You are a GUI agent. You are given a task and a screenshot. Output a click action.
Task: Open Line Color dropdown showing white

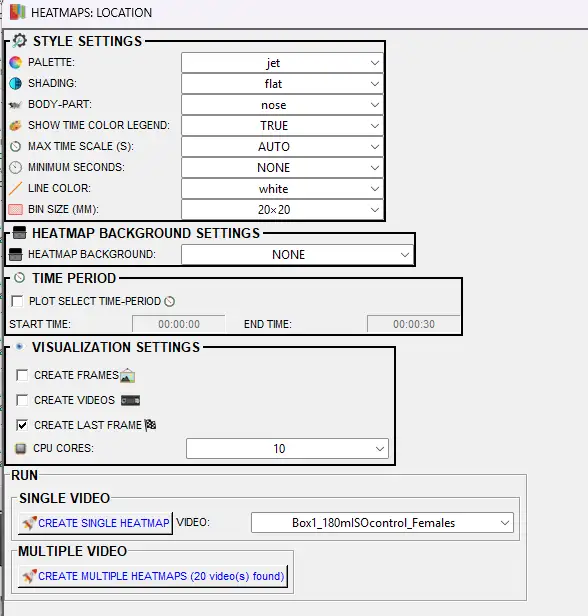tap(282, 189)
